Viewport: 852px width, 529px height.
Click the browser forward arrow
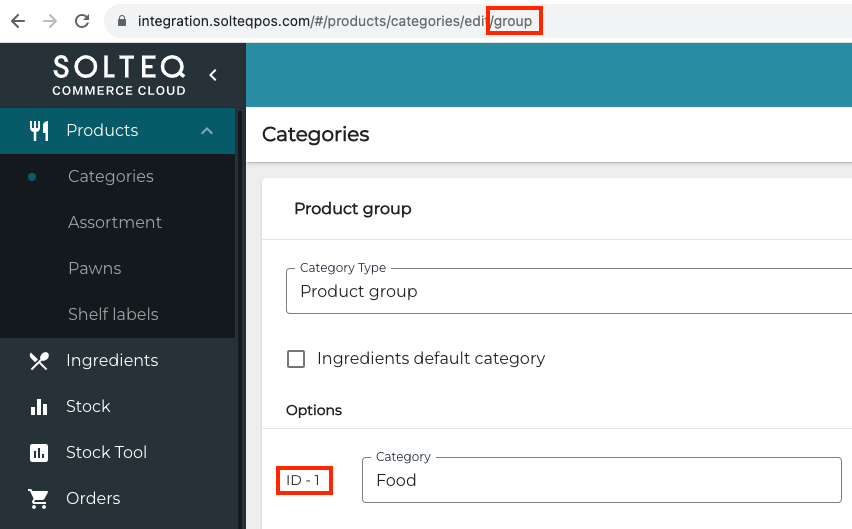tap(49, 20)
